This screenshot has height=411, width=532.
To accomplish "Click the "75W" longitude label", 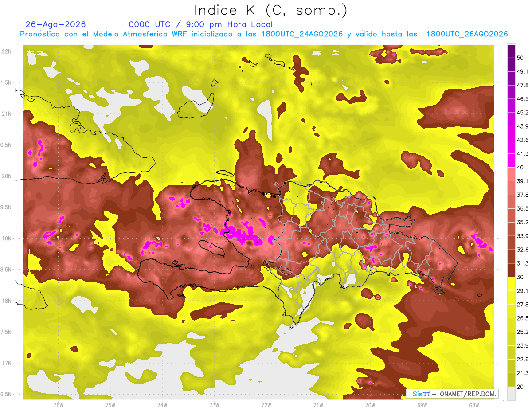I will [110, 405].
